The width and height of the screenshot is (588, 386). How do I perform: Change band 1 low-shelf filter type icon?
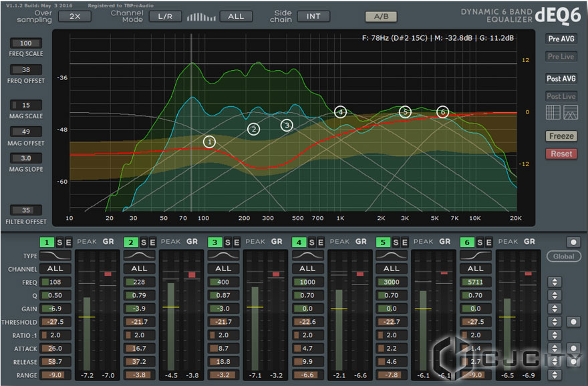pyautogui.click(x=55, y=256)
